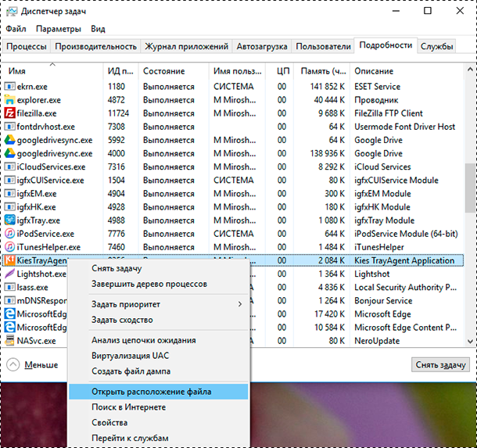Sort by the Состояние column header

click(174, 71)
